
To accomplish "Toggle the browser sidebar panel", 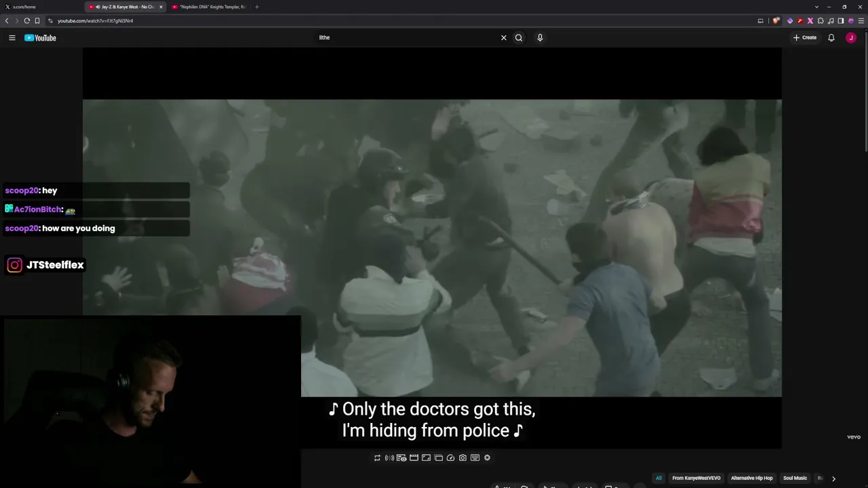I will (x=841, y=21).
